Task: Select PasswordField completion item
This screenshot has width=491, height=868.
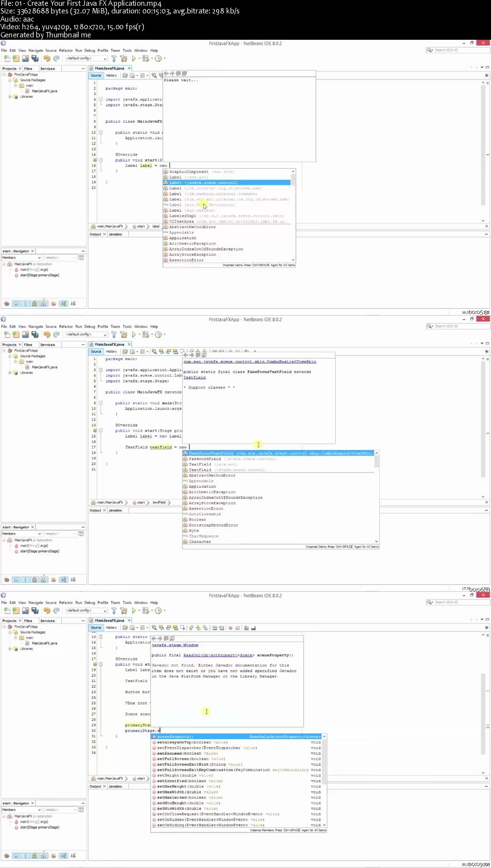Action: click(x=278, y=459)
